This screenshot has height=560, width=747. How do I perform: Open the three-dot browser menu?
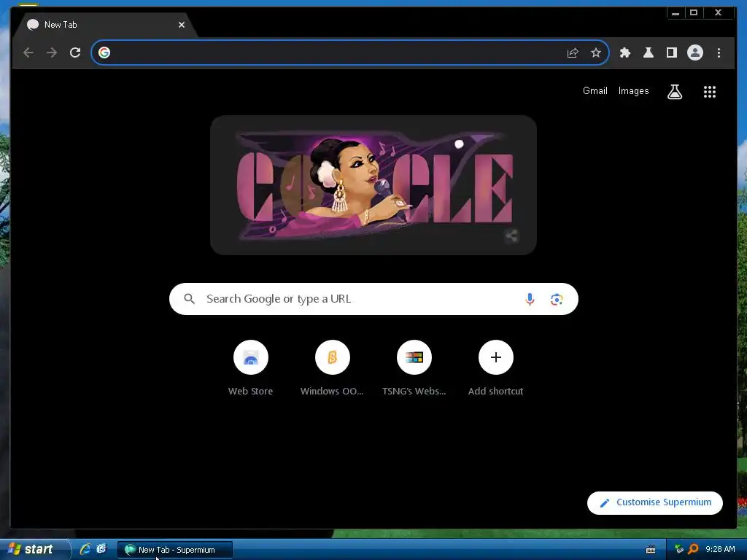(719, 52)
